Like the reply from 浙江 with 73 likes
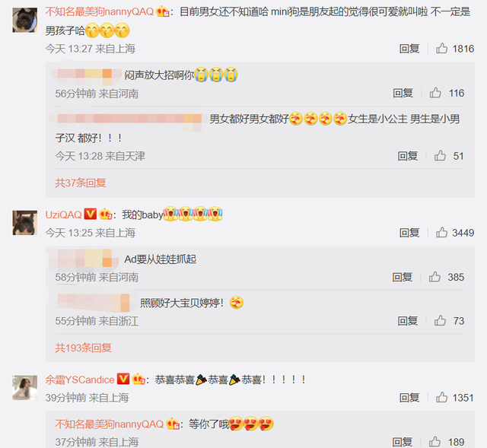The height and width of the screenshot is (448, 487). [440, 320]
